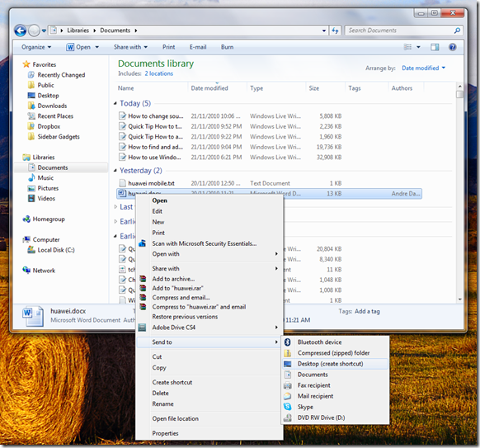Select the Bluetooth device icon

click(x=288, y=342)
